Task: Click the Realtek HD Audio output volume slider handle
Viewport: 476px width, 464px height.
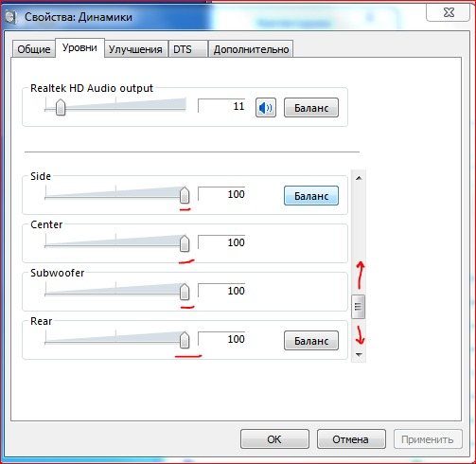Action: [61, 107]
